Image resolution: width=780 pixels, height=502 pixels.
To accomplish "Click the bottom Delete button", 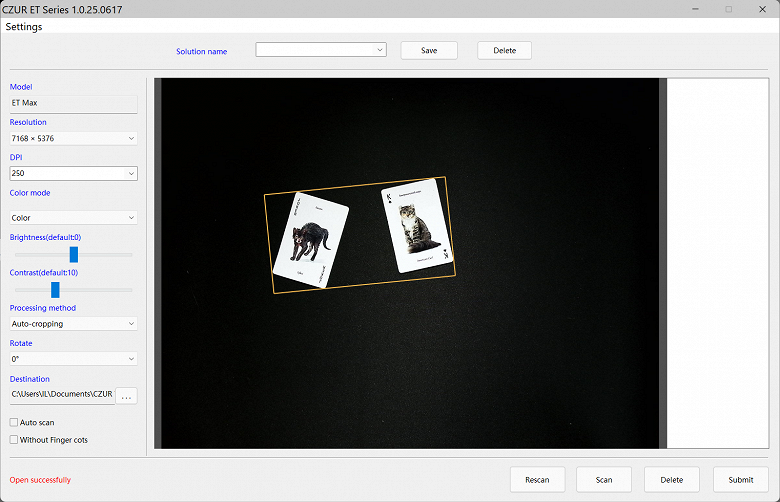I will tap(672, 480).
